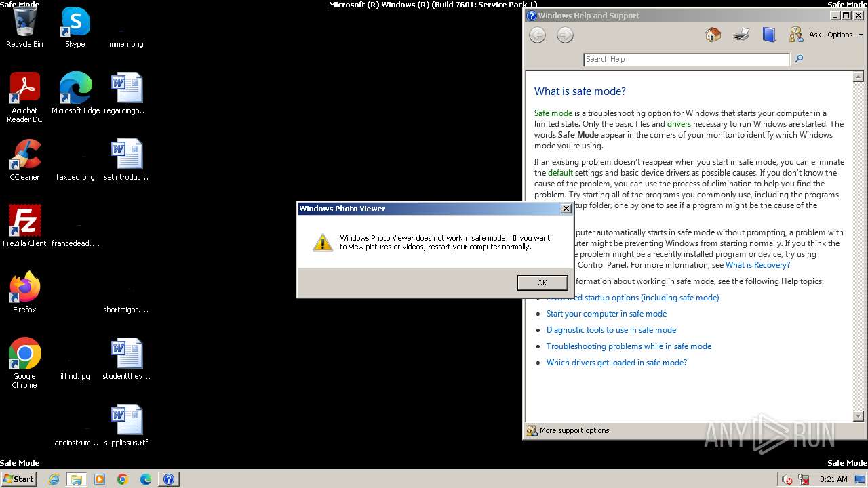Open 'Start your computer in safe mode' link
Viewport: 868px width, 488px height.
(x=606, y=314)
